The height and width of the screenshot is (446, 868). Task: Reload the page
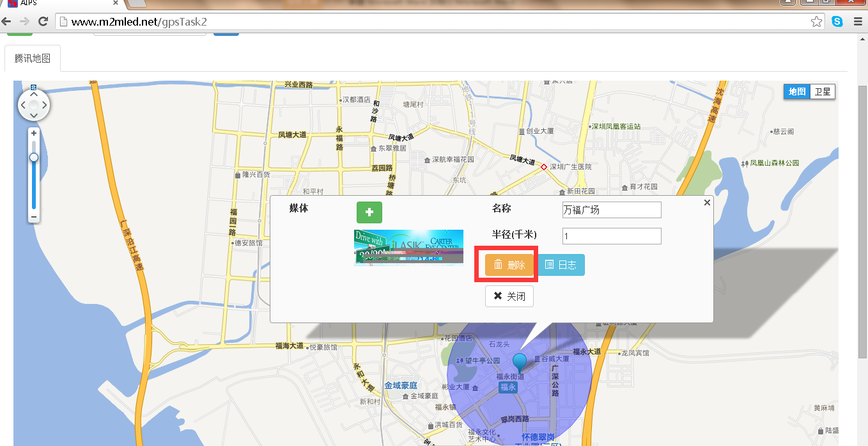pos(43,22)
